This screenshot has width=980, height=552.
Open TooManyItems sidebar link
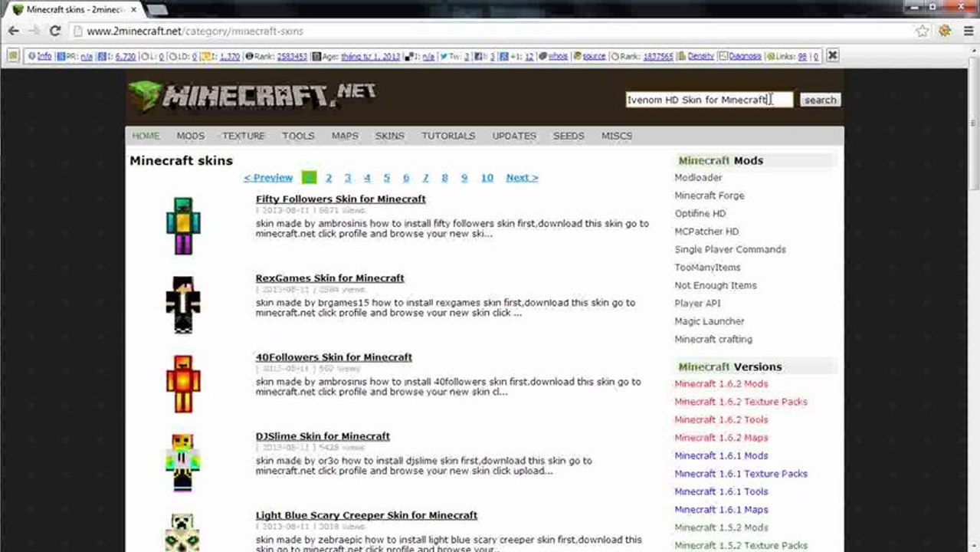coord(707,268)
